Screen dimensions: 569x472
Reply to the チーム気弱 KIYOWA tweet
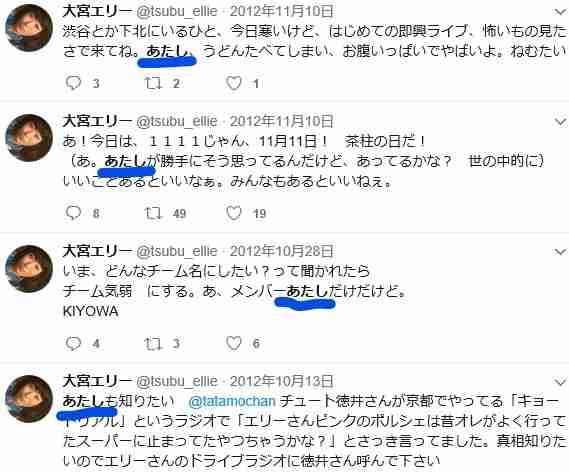74,343
